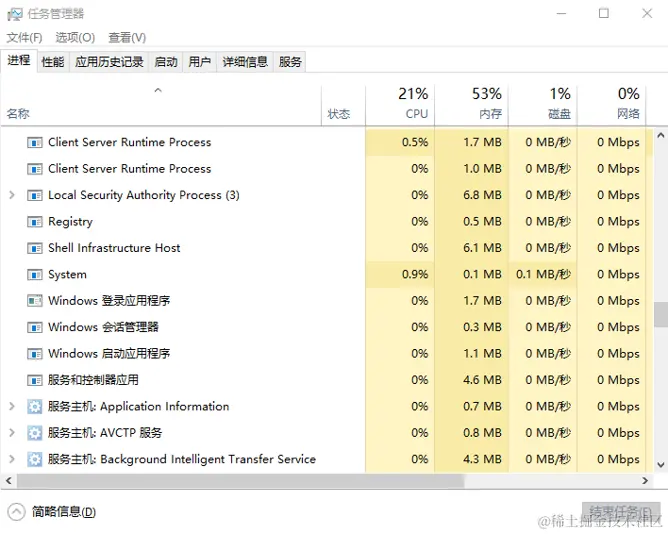Open the 选项(O) menu

pyautogui.click(x=75, y=38)
